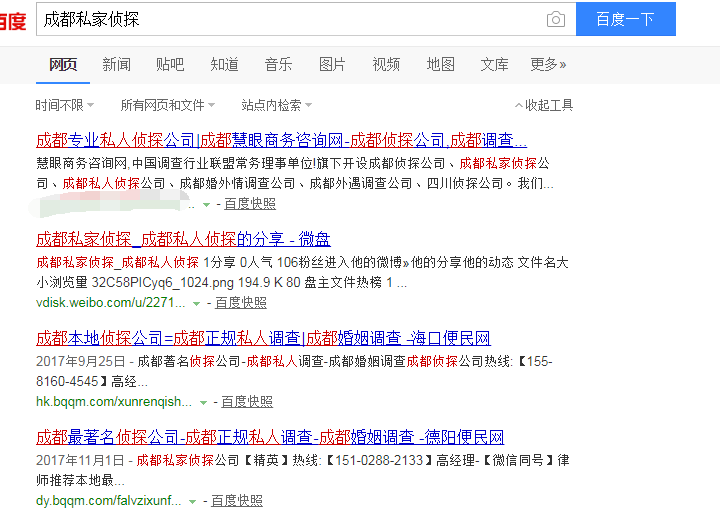Open 百度快照 for the 慧眼商务咨询网 result
The width and height of the screenshot is (720, 514).
[x=250, y=203]
